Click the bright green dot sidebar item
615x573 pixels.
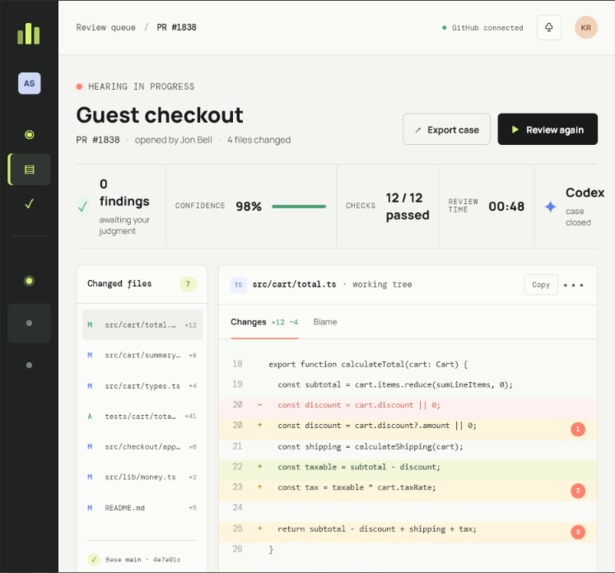[x=29, y=281]
